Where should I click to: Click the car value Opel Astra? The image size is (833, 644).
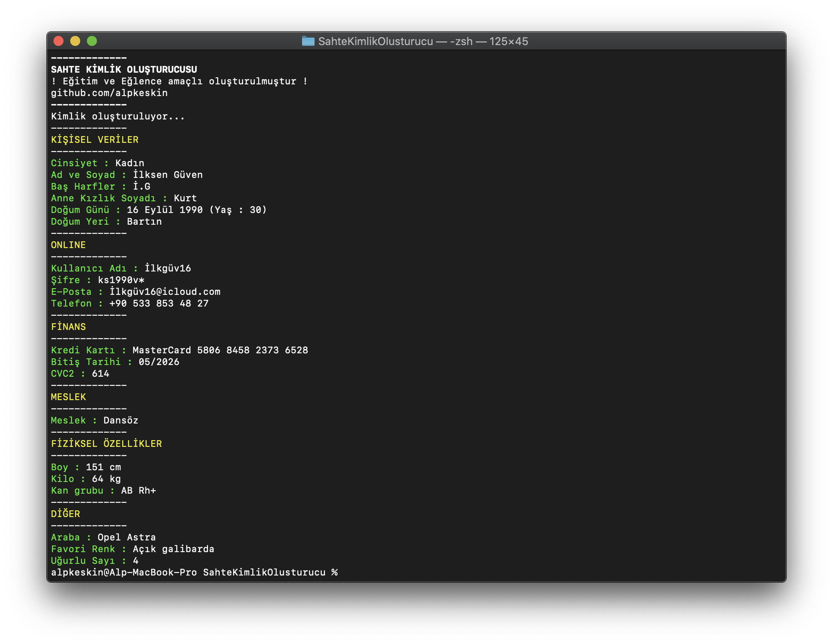(x=127, y=537)
